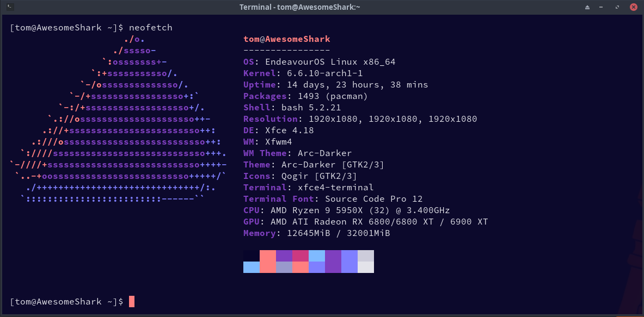Minimize the xfce4-terminal window
The height and width of the screenshot is (317, 644).
tap(603, 8)
